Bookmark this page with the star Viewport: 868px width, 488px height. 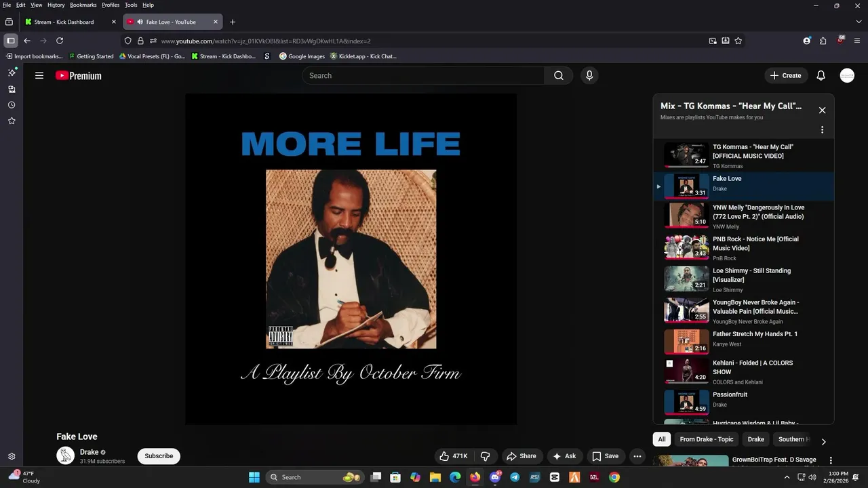point(738,41)
